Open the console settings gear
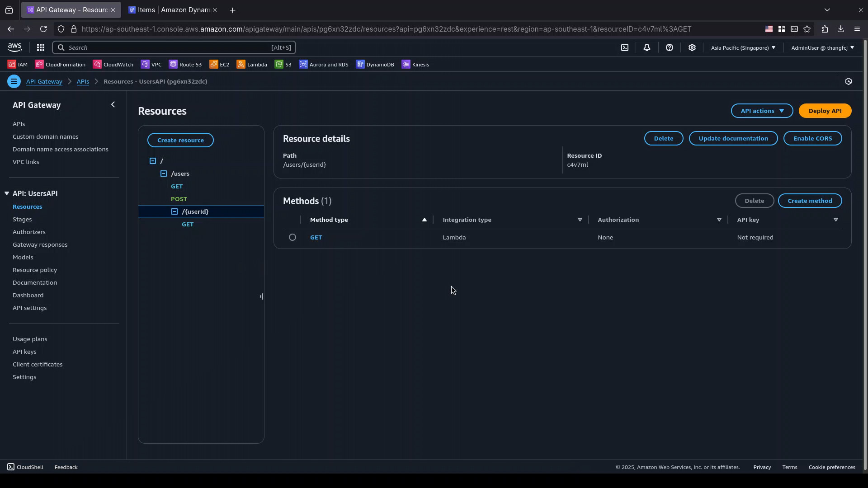This screenshot has height=488, width=868. pos(692,47)
